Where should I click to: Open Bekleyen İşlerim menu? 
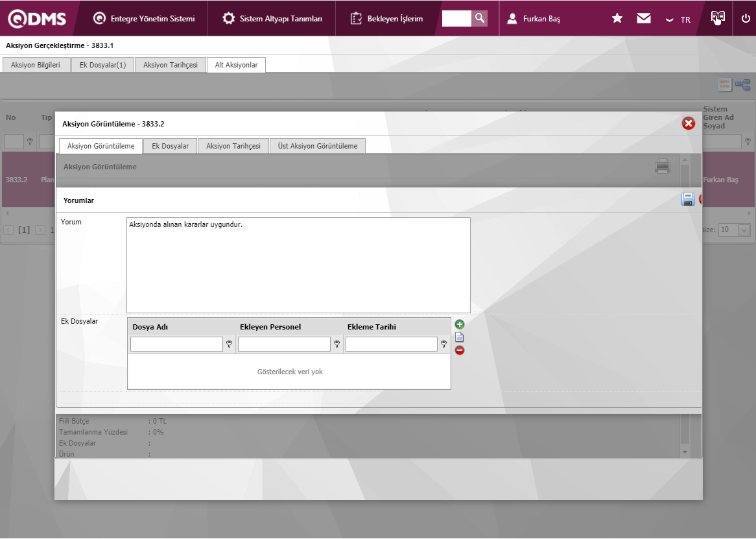(386, 18)
